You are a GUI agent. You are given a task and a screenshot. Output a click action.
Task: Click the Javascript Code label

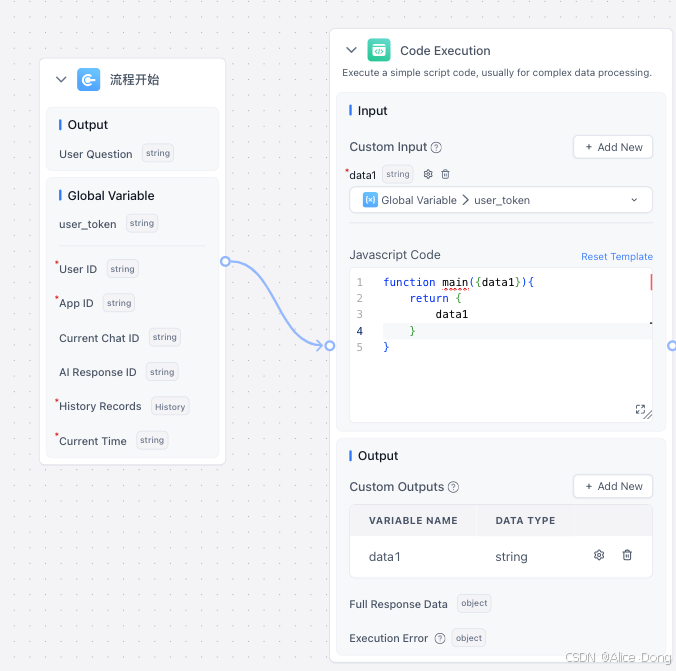tap(395, 255)
